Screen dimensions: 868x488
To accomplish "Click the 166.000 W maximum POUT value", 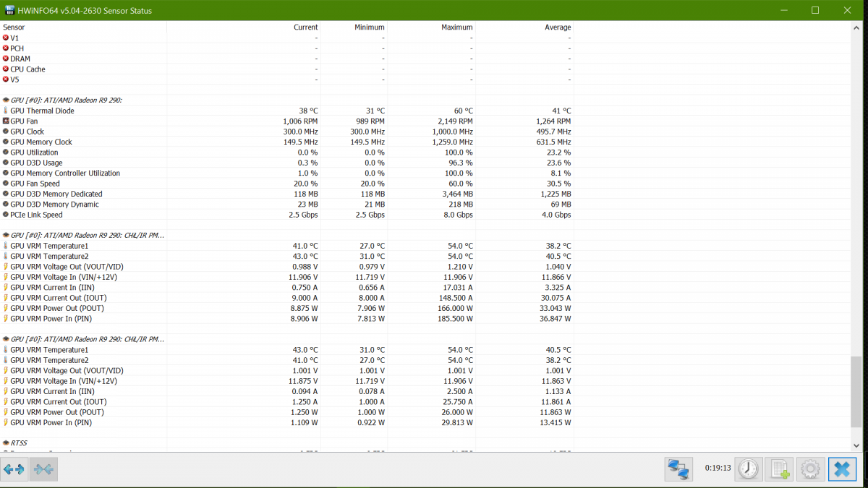I will tap(454, 308).
